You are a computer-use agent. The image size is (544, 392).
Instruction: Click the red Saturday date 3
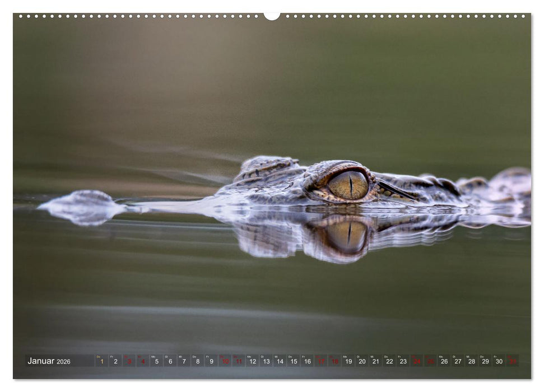coord(129,361)
